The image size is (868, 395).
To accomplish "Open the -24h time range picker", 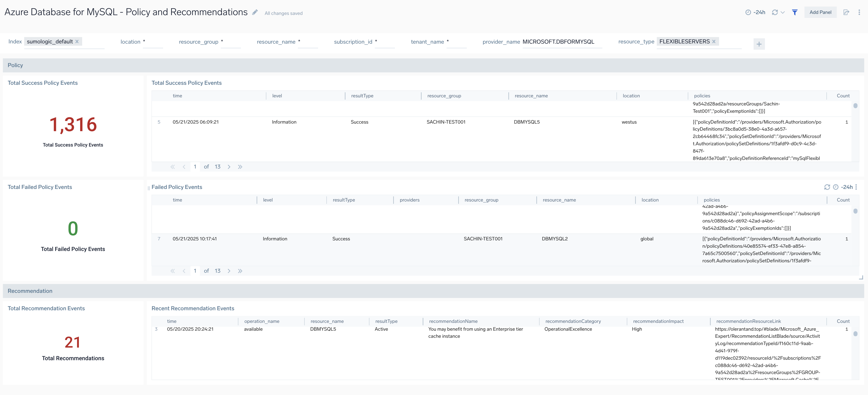I will [755, 12].
